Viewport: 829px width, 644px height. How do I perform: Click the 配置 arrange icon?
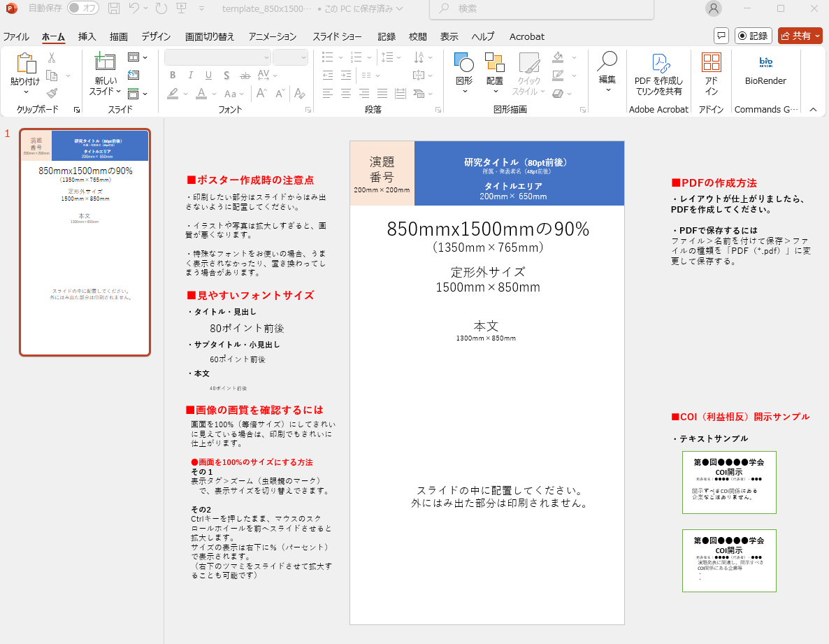coord(494,64)
